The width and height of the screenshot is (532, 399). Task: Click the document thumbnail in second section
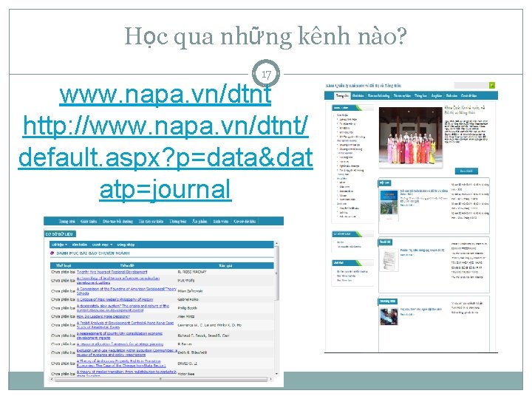(389, 259)
